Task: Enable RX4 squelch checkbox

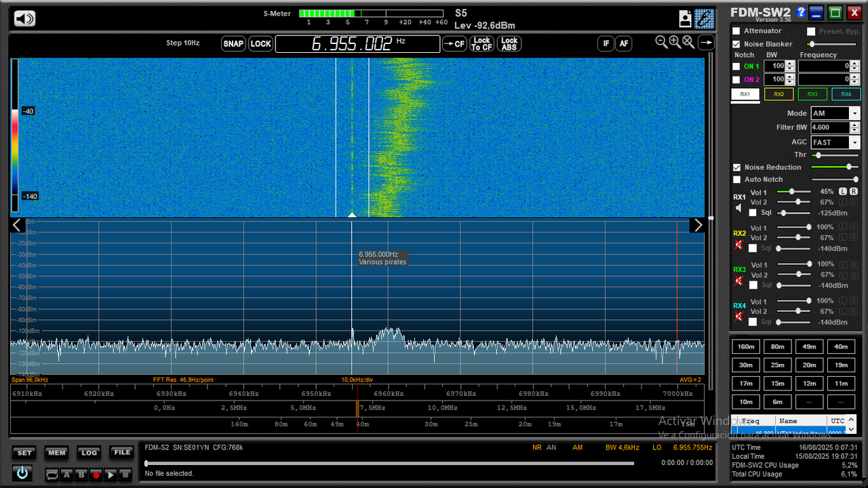Action: point(752,322)
